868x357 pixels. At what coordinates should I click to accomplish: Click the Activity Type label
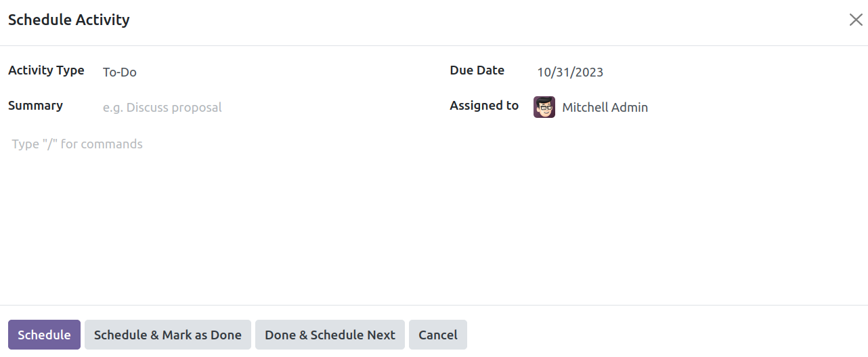(46, 70)
